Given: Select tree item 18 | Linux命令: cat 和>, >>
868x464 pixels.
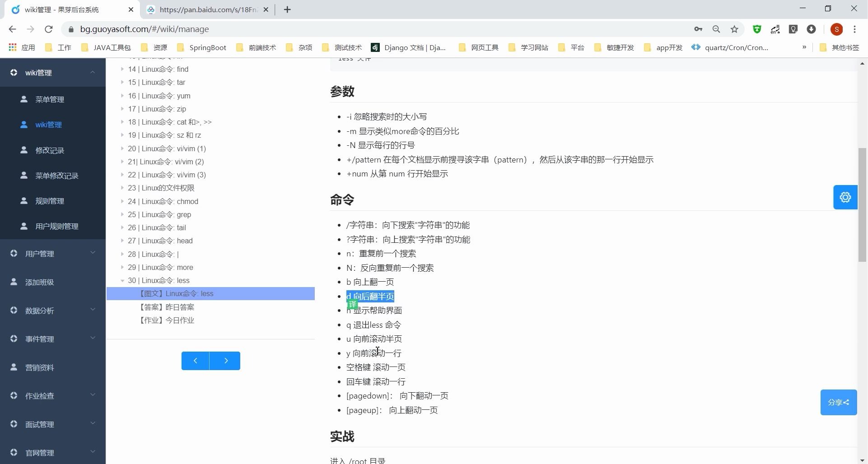Looking at the screenshot, I should pos(170,122).
